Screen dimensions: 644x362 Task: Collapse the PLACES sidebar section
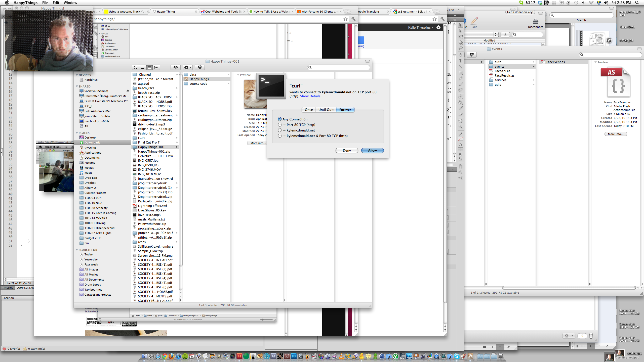(77, 133)
